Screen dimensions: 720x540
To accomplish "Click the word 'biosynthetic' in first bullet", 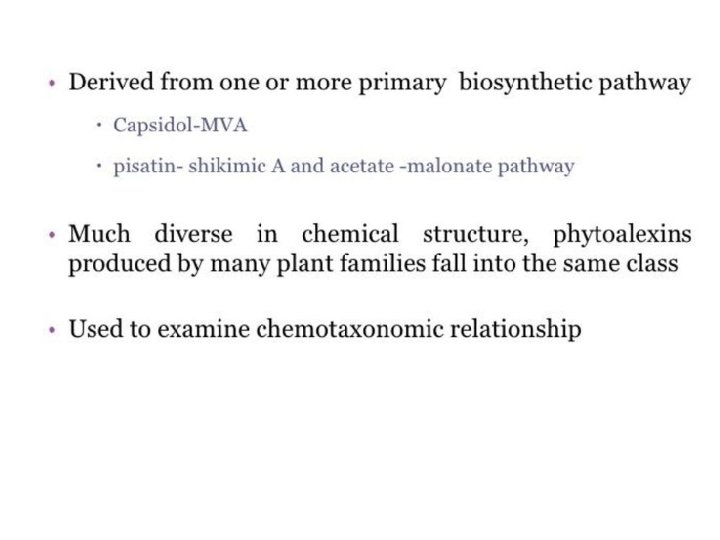I will pos(525,83).
